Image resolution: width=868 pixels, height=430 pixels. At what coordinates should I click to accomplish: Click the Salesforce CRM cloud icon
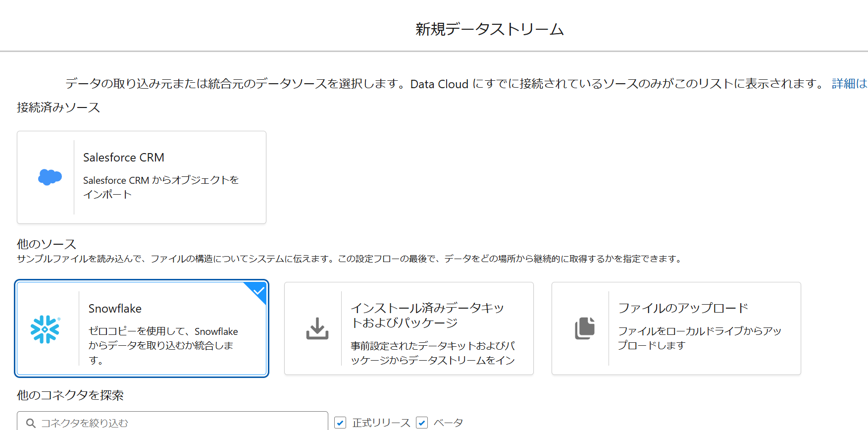(50, 177)
